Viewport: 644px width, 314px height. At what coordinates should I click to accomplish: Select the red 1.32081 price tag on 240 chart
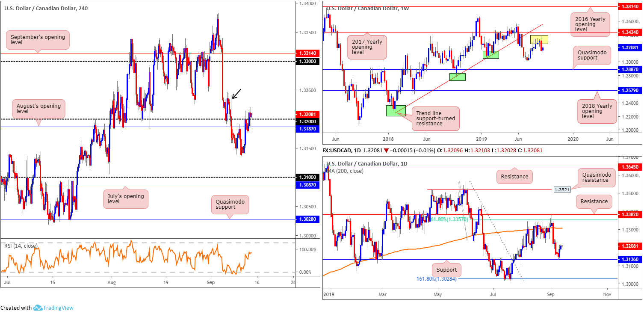(x=308, y=115)
